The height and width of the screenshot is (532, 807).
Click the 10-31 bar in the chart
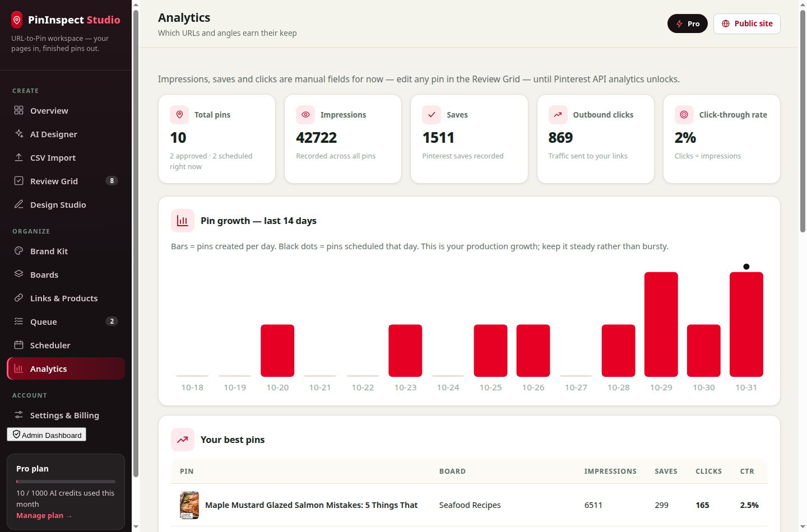point(746,324)
